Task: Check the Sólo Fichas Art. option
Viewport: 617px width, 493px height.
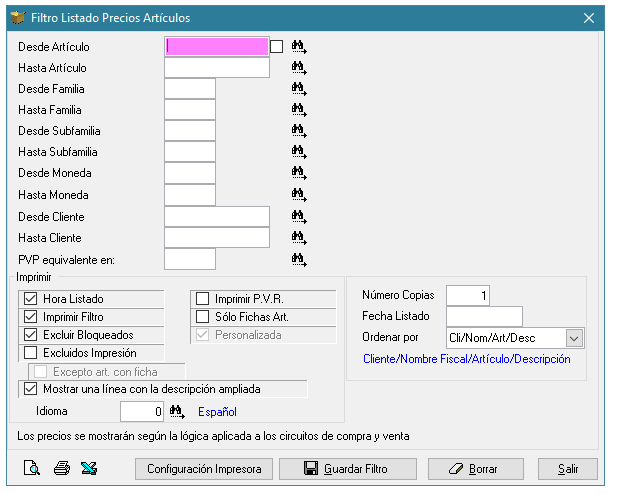Action: (202, 317)
